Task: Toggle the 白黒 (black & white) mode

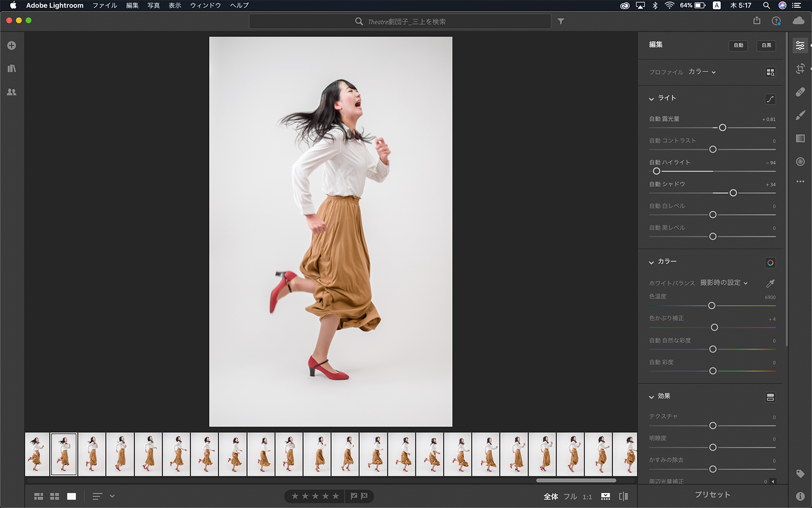Action: tap(766, 45)
